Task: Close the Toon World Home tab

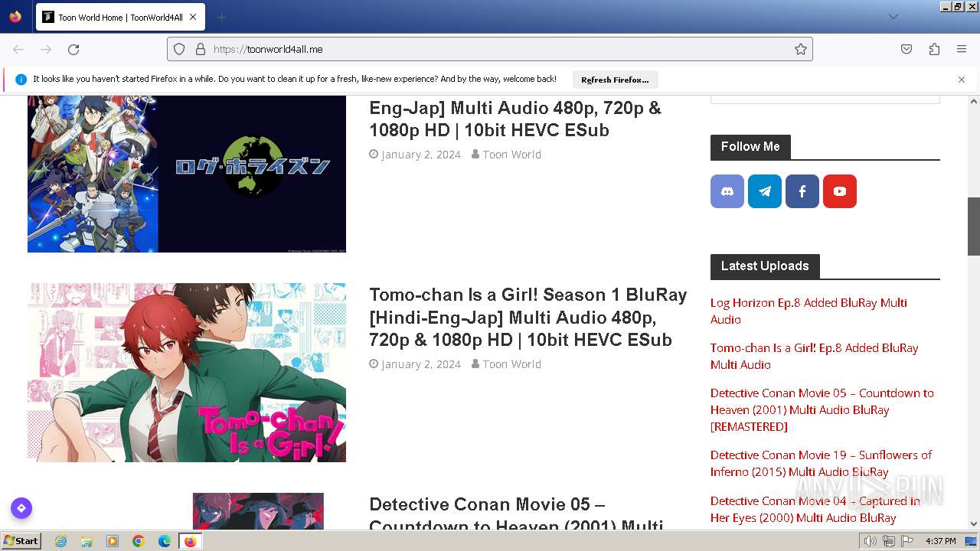Action: [193, 17]
